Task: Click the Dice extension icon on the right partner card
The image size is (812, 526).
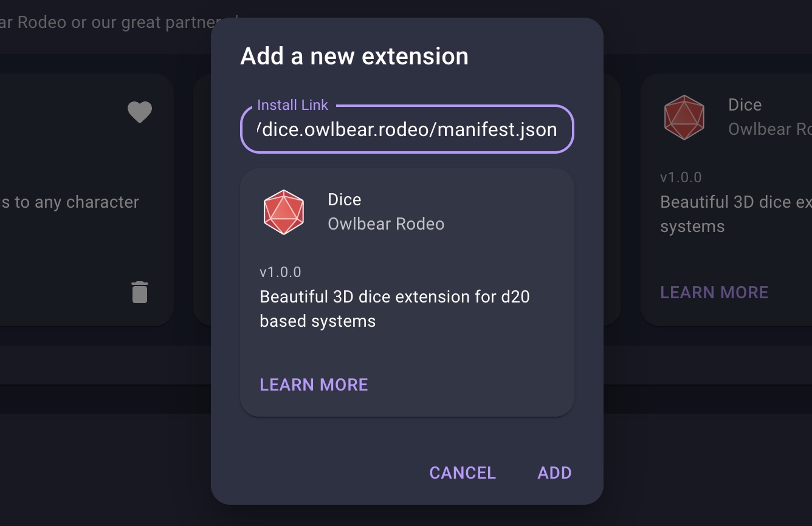Action: 684,117
